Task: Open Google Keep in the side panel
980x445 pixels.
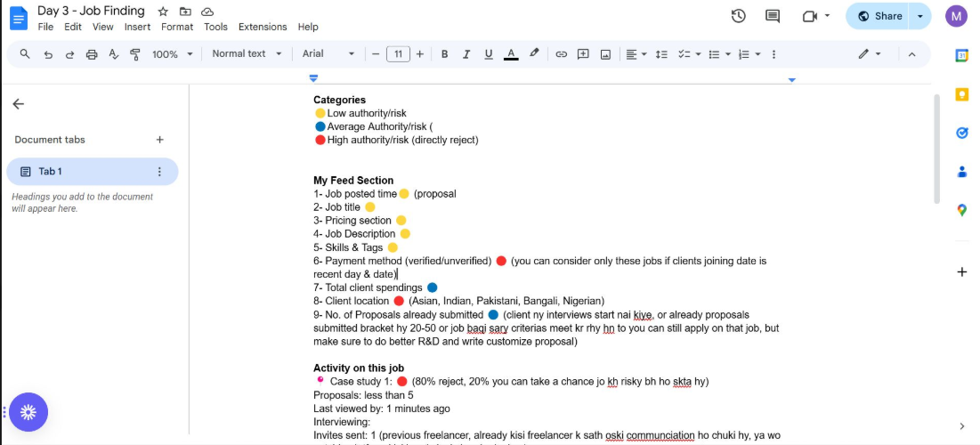Action: 961,94
